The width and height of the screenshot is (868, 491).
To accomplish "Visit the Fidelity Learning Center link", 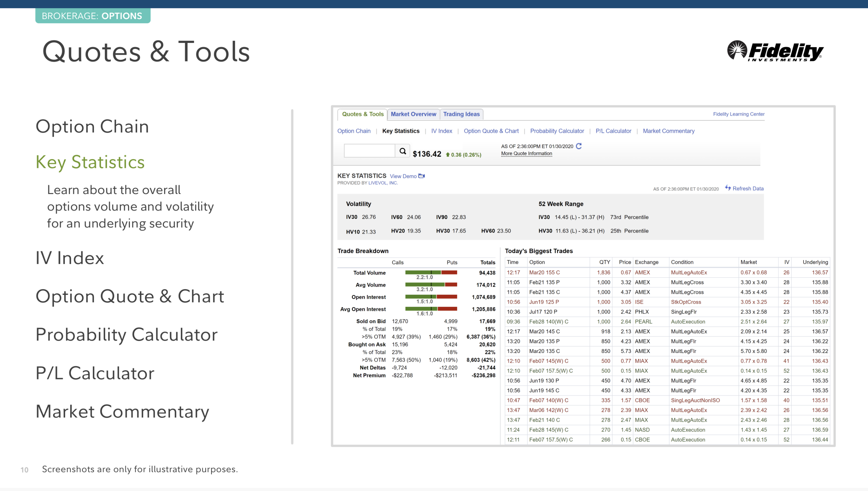I will click(739, 114).
